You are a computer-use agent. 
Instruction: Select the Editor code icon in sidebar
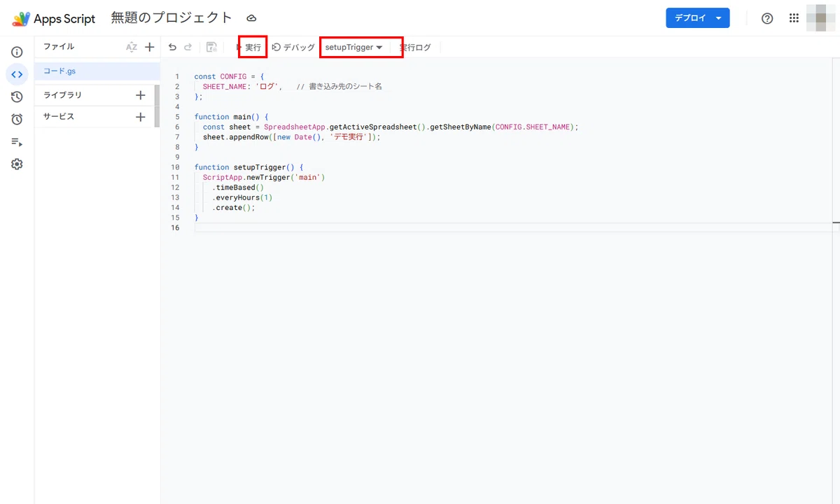click(x=17, y=74)
